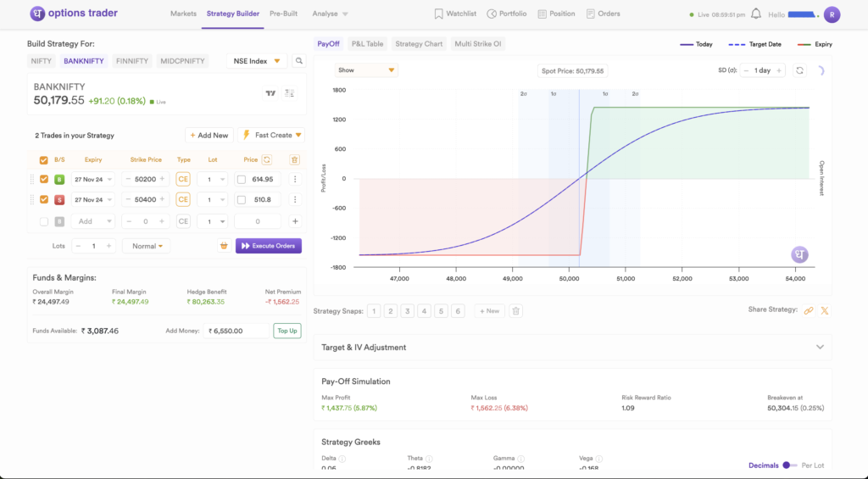Toggle CE type on the 50400 row
Screen dimensions: 868x479
[183, 199]
